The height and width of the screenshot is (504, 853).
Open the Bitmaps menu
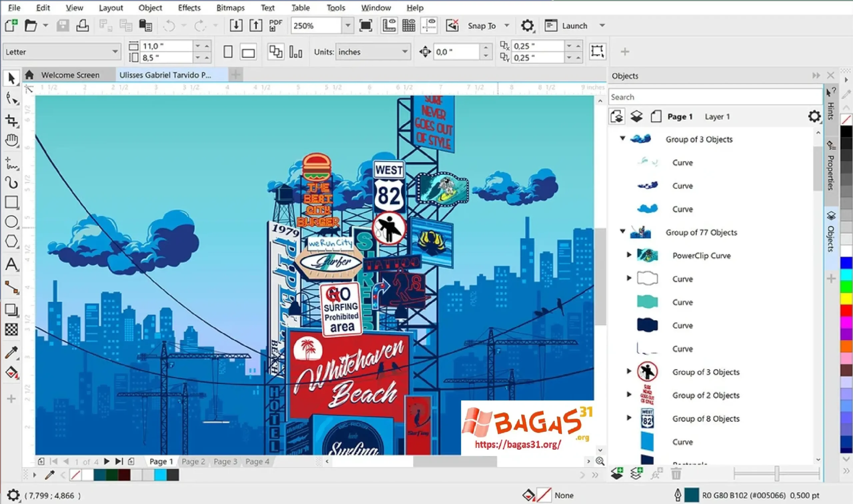tap(231, 7)
